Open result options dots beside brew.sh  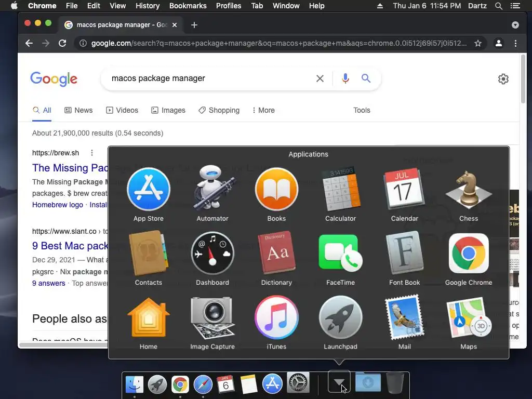(x=91, y=153)
